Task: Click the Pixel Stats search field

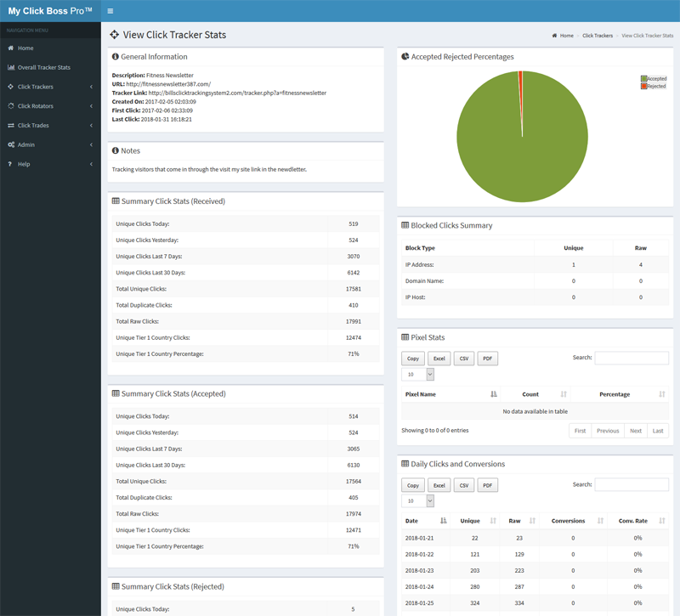Action: coord(631,359)
